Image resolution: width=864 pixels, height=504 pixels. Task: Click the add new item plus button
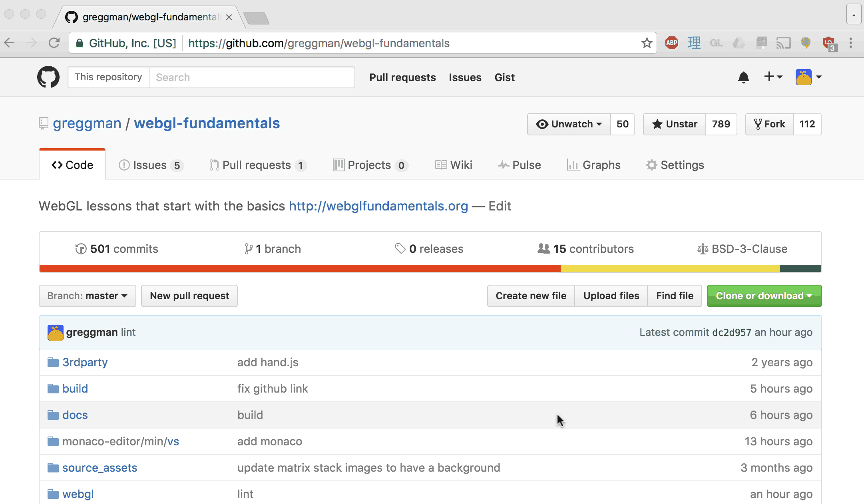(x=770, y=77)
